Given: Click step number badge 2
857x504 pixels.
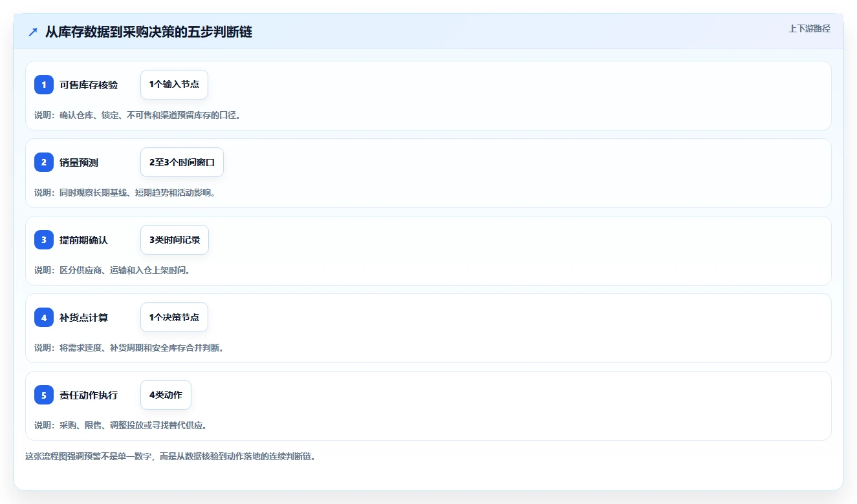Looking at the screenshot, I should (44, 162).
